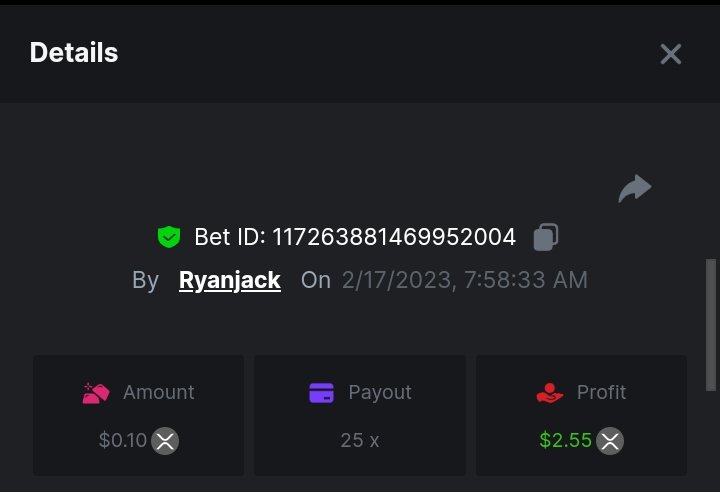Click the coin icon beside $0.10

click(165, 440)
